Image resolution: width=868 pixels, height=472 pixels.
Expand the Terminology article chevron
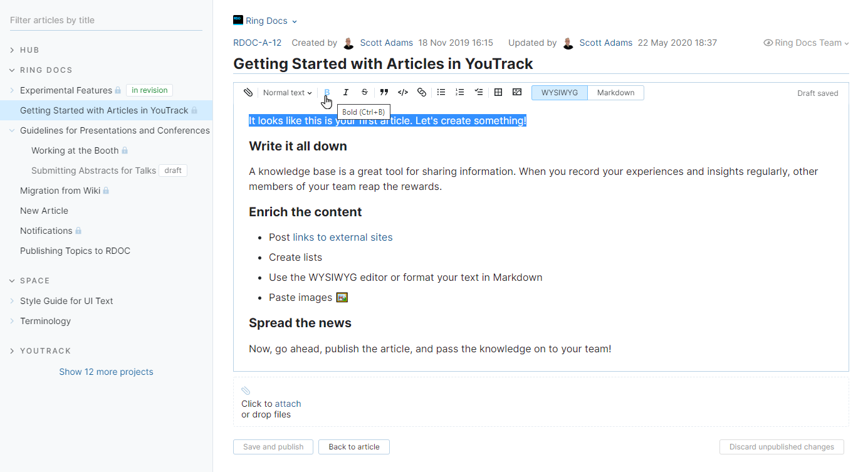[12, 321]
